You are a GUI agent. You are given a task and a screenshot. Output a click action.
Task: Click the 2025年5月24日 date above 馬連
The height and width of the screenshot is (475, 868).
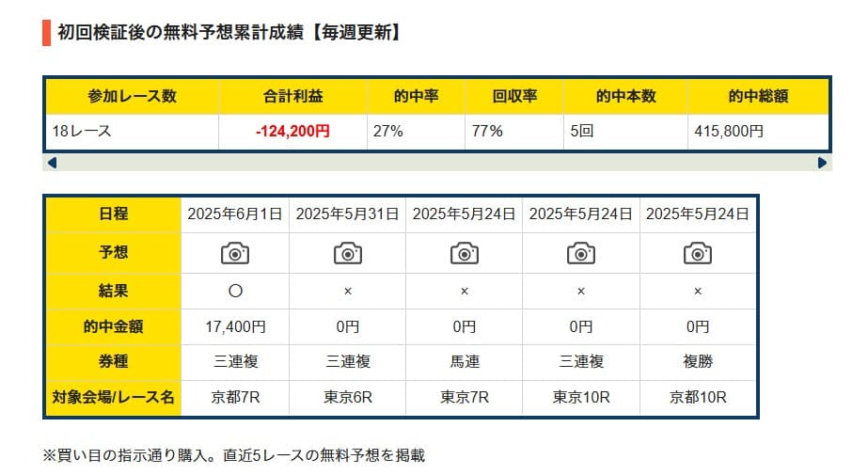point(464,214)
